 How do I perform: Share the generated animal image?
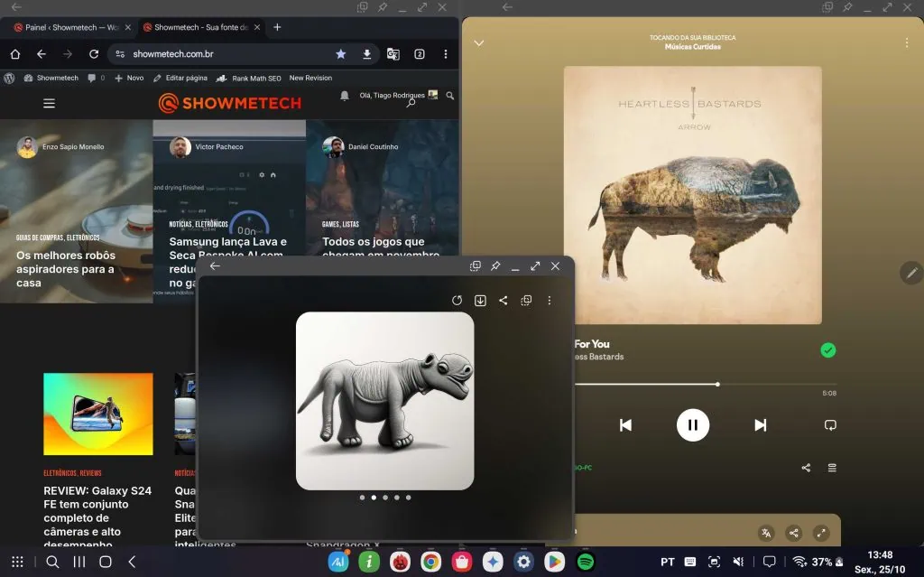[x=504, y=301]
